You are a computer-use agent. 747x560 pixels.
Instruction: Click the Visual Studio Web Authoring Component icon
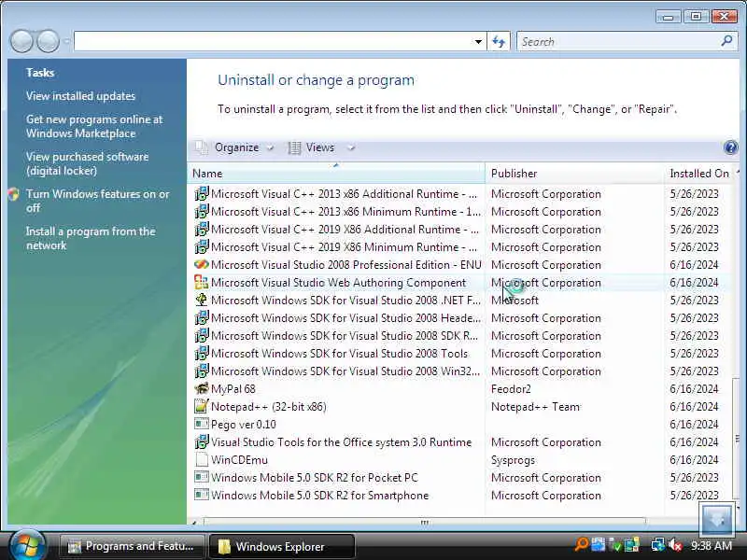[202, 283]
